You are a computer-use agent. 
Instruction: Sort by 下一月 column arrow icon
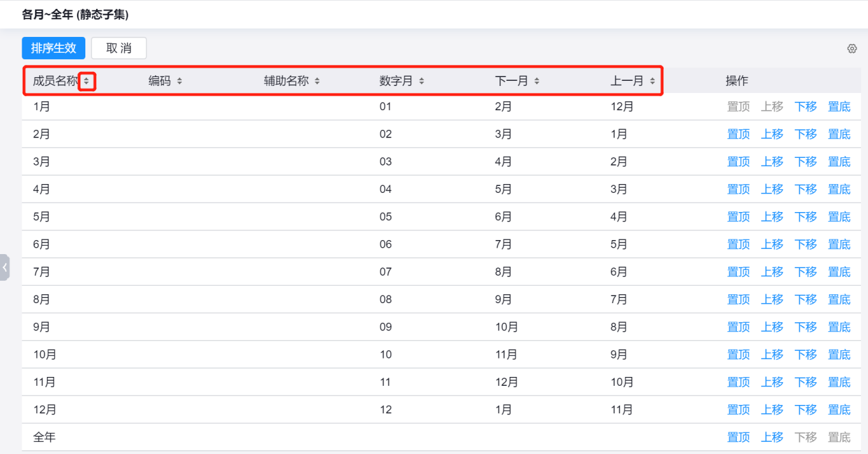(536, 82)
